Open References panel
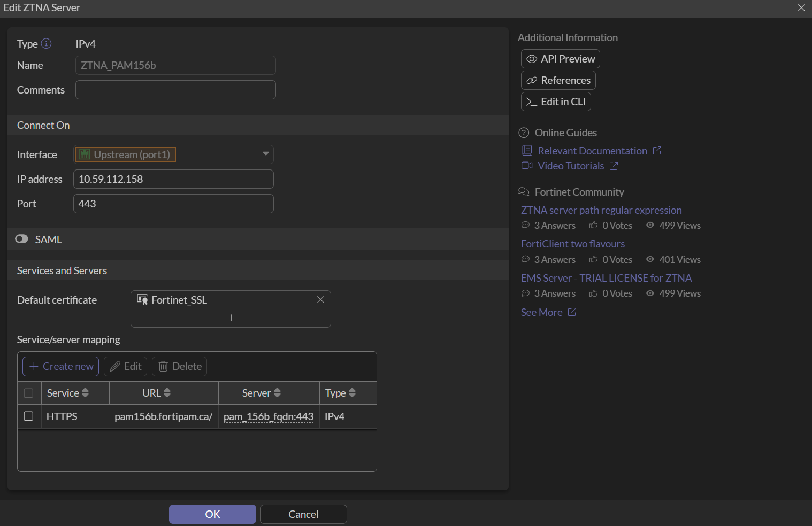 click(558, 80)
